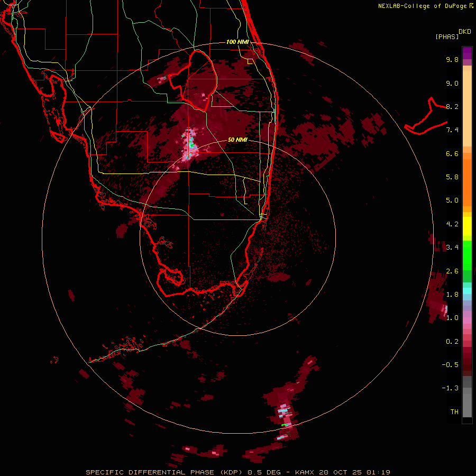Click the 50 NMI range ring label

coord(237,140)
